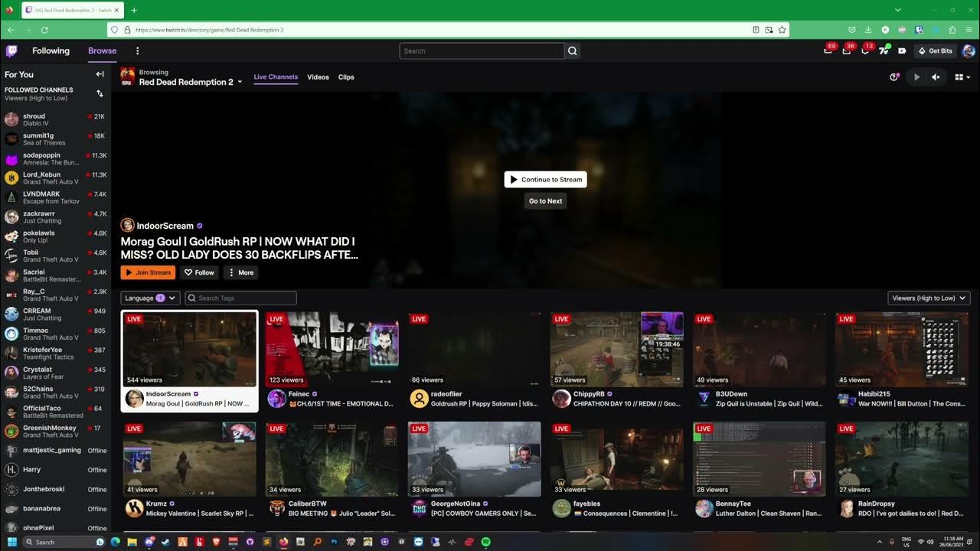Select the Live Channels tab

point(276,77)
